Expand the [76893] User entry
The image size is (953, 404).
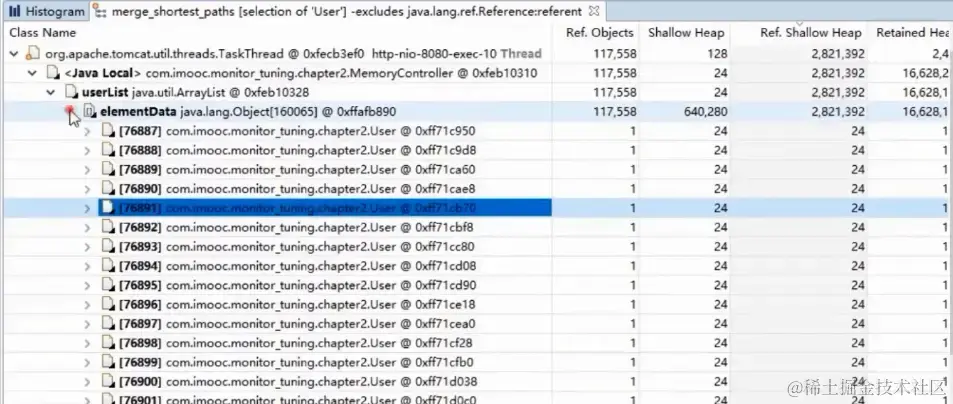pos(88,247)
